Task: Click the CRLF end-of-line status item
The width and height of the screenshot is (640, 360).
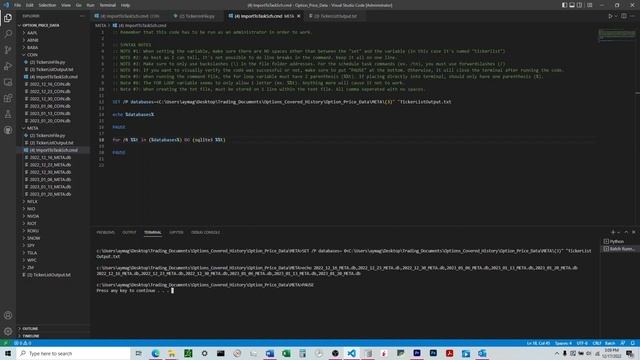Action: (597, 343)
